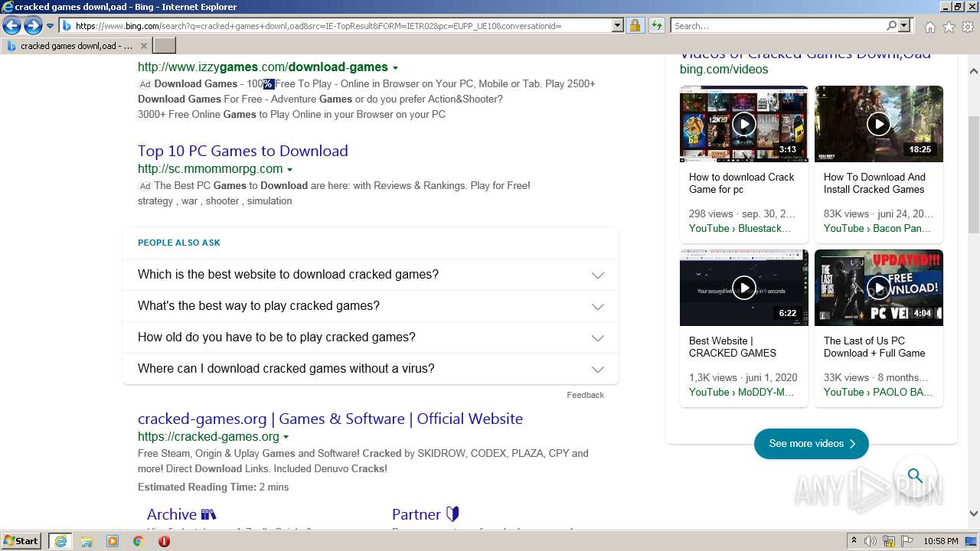Expand the izzygames ad URL arrow
Screen dimensions: 980x551
pyautogui.click(x=395, y=68)
